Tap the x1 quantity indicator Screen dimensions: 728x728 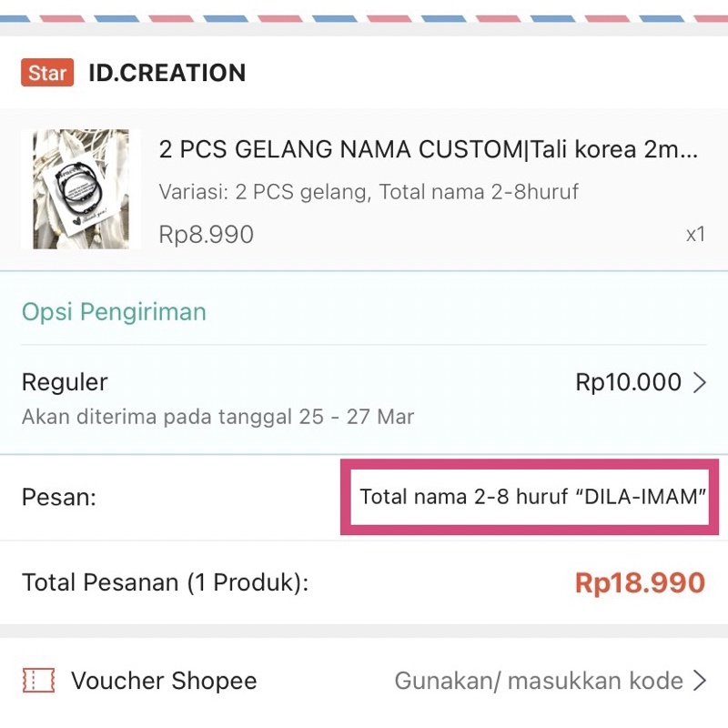(695, 235)
